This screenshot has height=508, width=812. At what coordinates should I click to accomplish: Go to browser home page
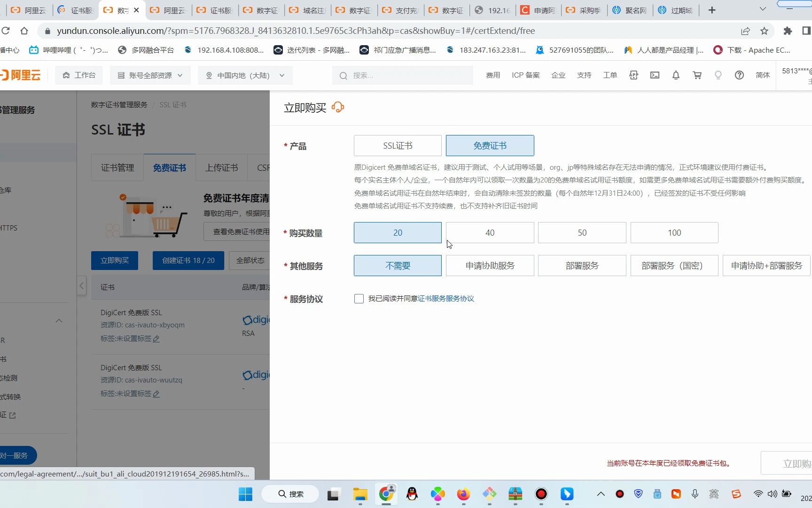[x=24, y=31]
